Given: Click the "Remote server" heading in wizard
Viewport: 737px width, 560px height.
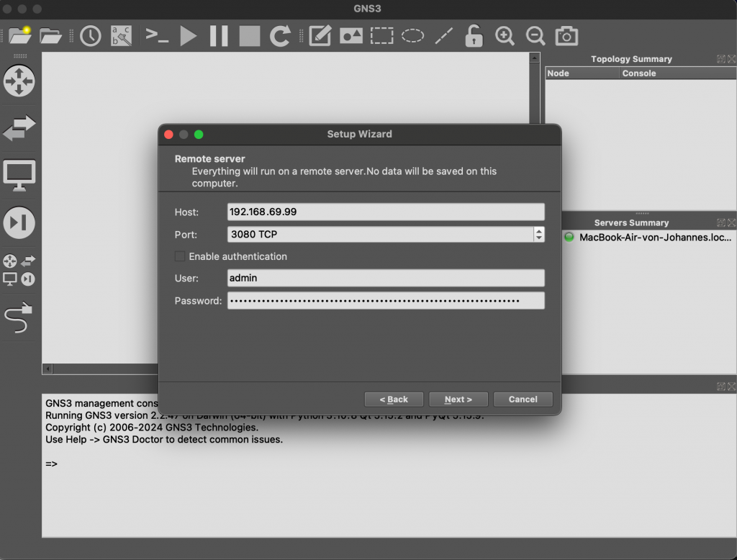Looking at the screenshot, I should pyautogui.click(x=209, y=159).
